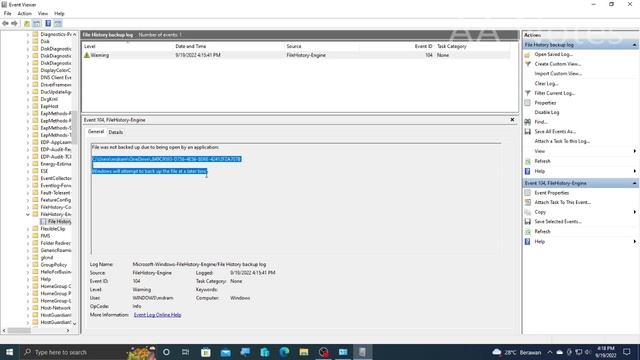640x360 pixels.
Task: Click Attach a Task To this Log
Action: [562, 141]
